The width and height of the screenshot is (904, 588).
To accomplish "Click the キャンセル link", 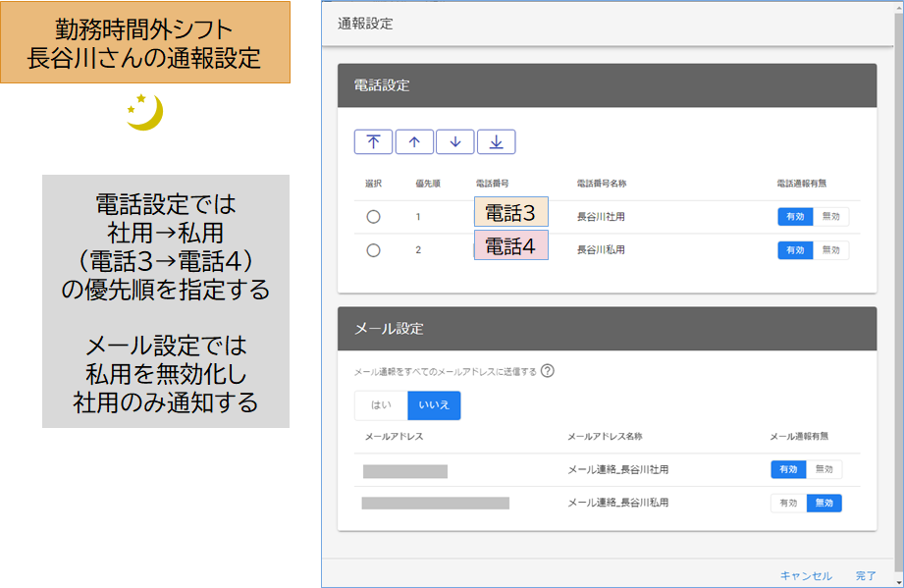I will pyautogui.click(x=806, y=575).
